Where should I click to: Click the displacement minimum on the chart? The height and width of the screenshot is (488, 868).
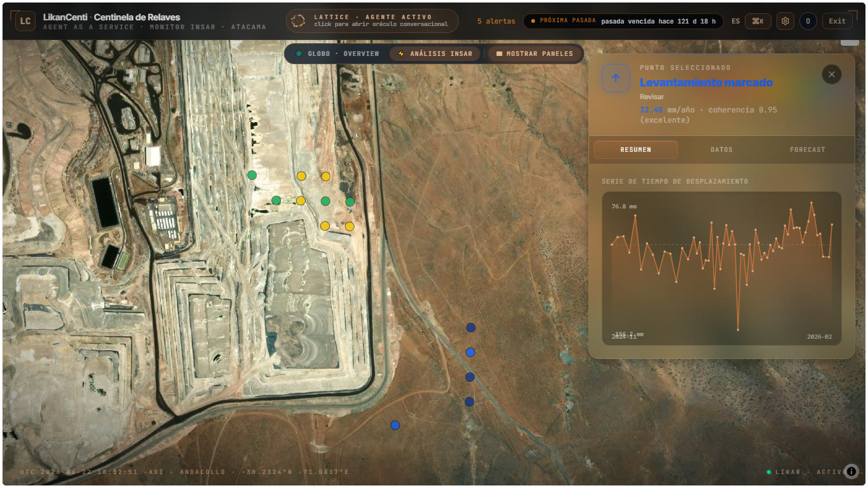738,330
